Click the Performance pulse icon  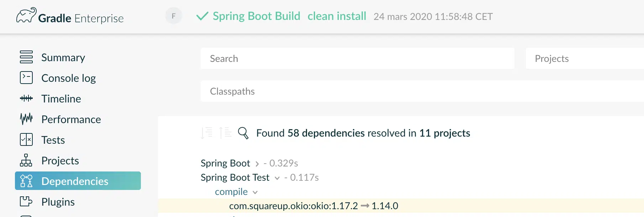pyautogui.click(x=26, y=119)
